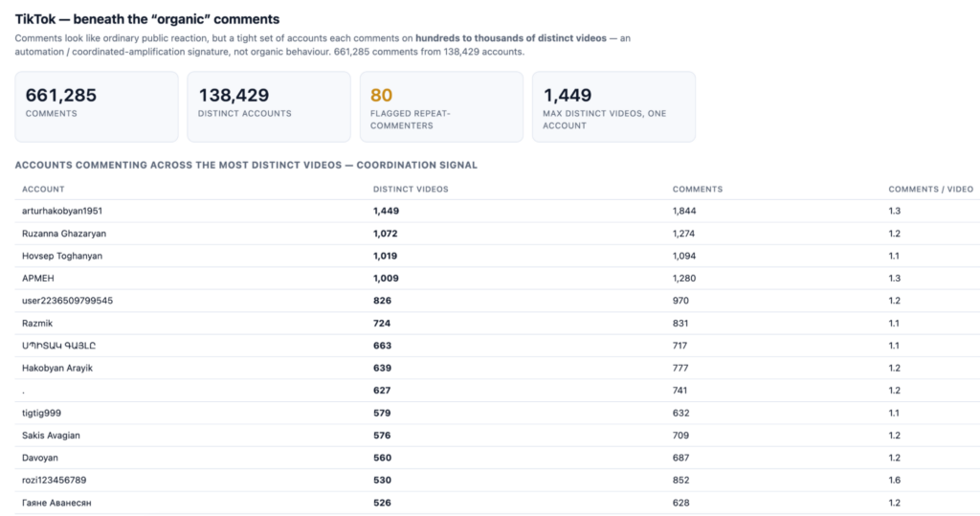Open the Max Distinct Videos card
The width and height of the screenshot is (980, 516).
pos(613,107)
